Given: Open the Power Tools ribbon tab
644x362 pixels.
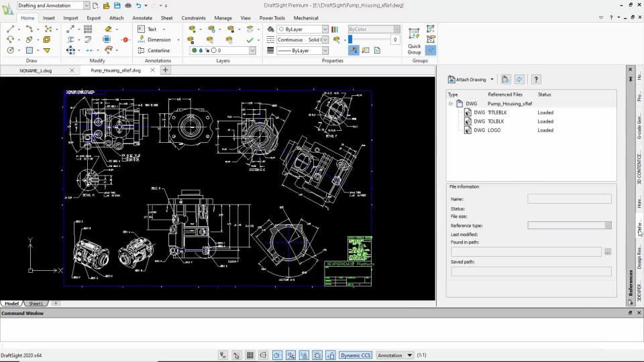Looking at the screenshot, I should [x=272, y=18].
